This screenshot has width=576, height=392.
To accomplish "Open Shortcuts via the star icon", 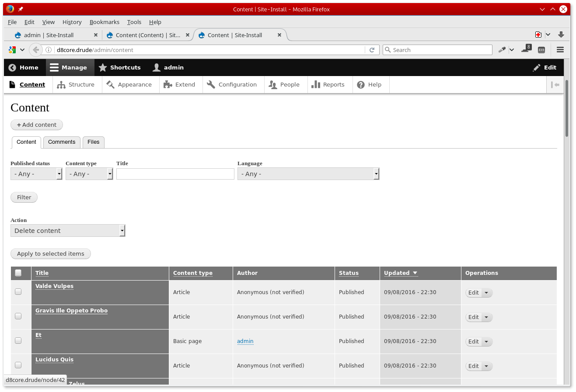I will (103, 67).
